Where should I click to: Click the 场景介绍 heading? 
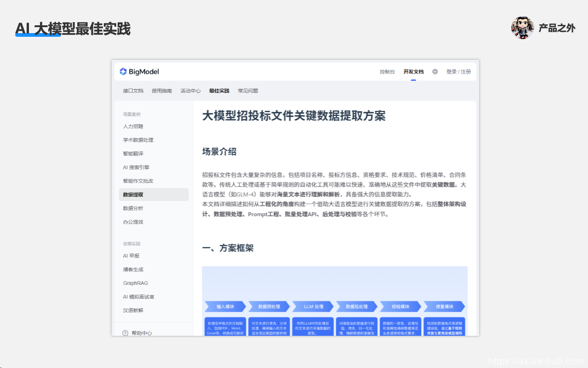[219, 151]
